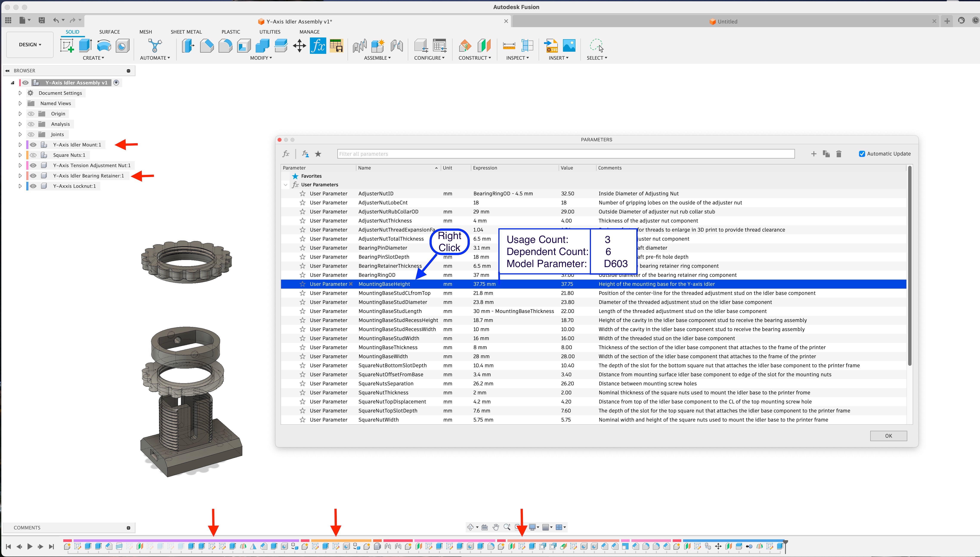Click the Save document icon
Screen dimensions: 980x557
(x=42, y=20)
